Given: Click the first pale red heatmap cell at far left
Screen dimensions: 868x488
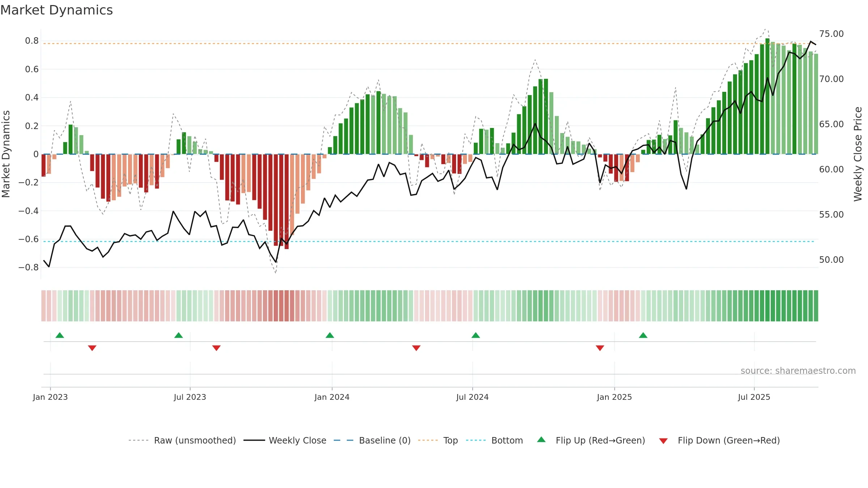Looking at the screenshot, I should 43,306.
